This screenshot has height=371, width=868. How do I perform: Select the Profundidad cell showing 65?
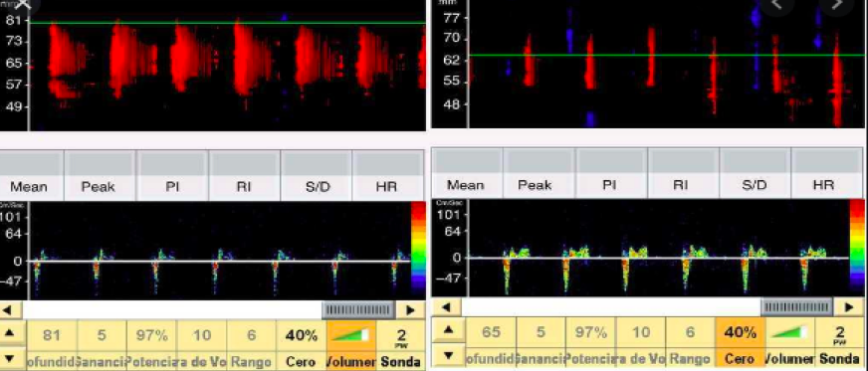point(491,342)
